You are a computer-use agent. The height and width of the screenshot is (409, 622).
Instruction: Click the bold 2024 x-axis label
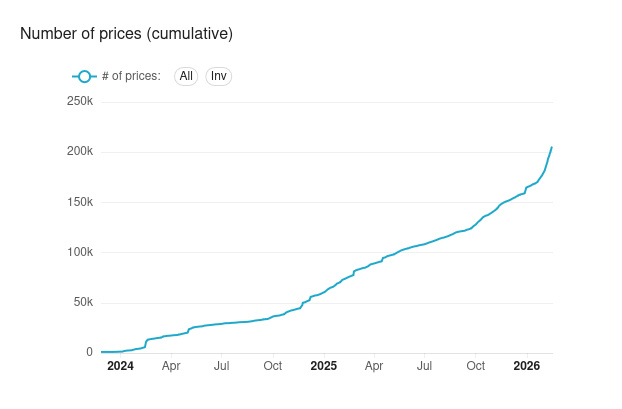120,366
